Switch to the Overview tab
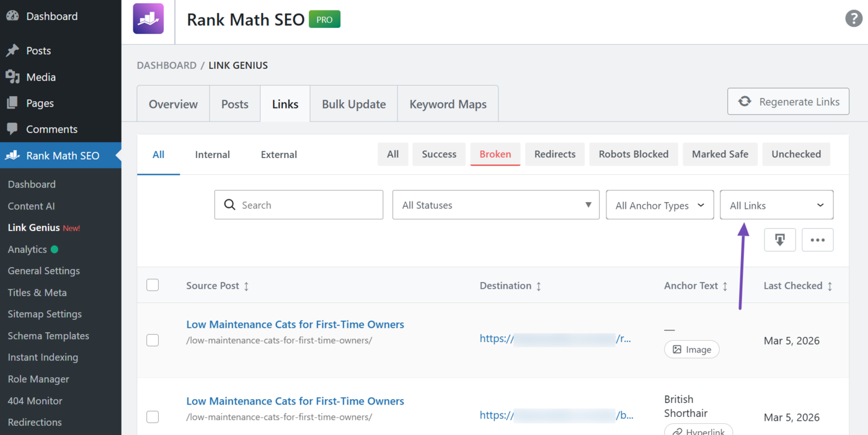Image resolution: width=868 pixels, height=435 pixels. 173,104
